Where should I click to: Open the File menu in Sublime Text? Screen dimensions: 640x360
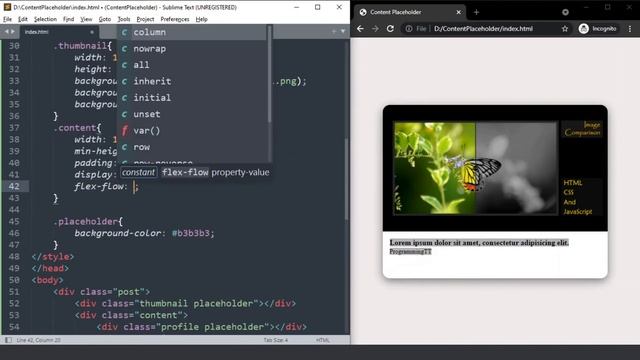pyautogui.click(x=7, y=19)
